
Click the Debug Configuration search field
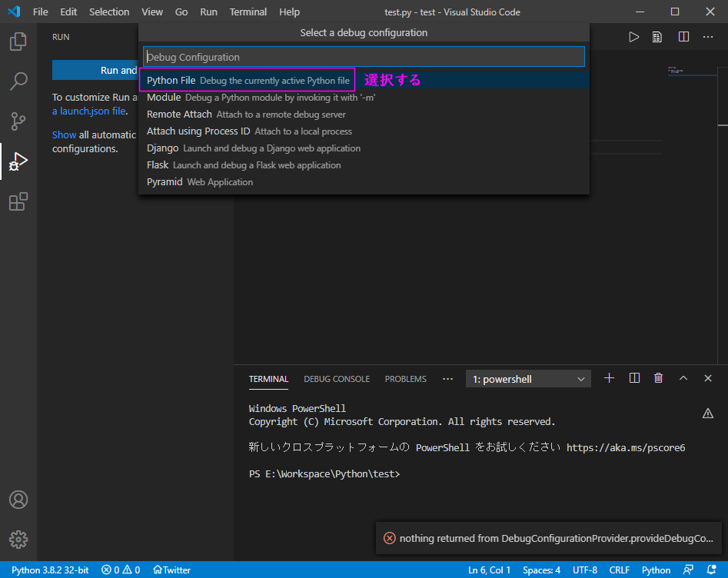[364, 57]
